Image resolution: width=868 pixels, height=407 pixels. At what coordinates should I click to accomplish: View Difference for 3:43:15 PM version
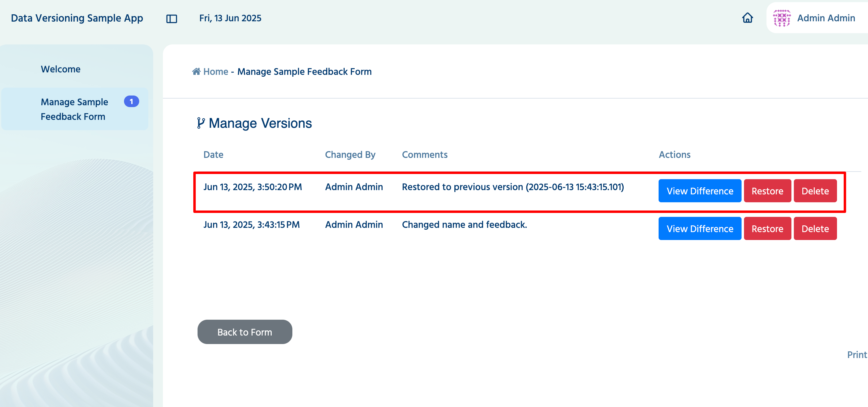tap(700, 229)
